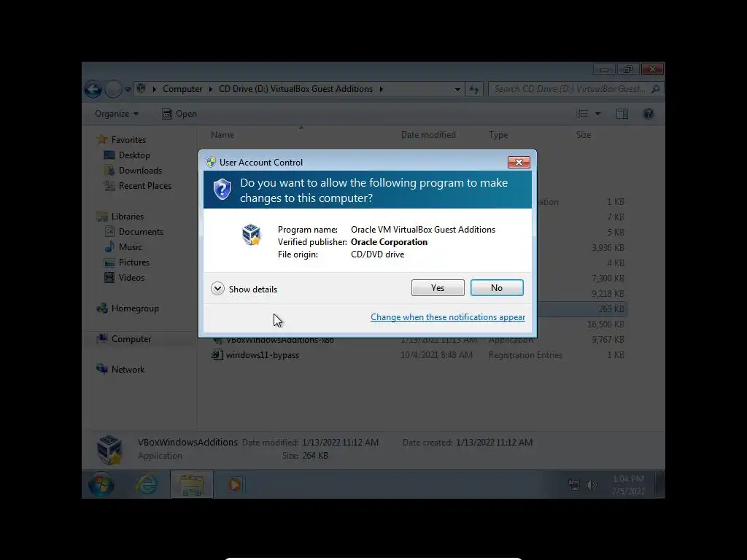The width and height of the screenshot is (747, 560).
Task: Toggle the preview pane icon
Action: pyautogui.click(x=622, y=114)
